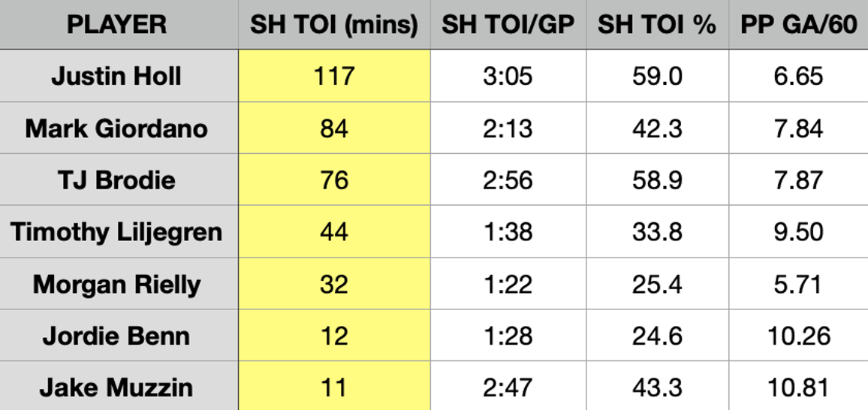Select the Morgan Rielly name cell
This screenshot has height=410, width=868.
click(116, 285)
